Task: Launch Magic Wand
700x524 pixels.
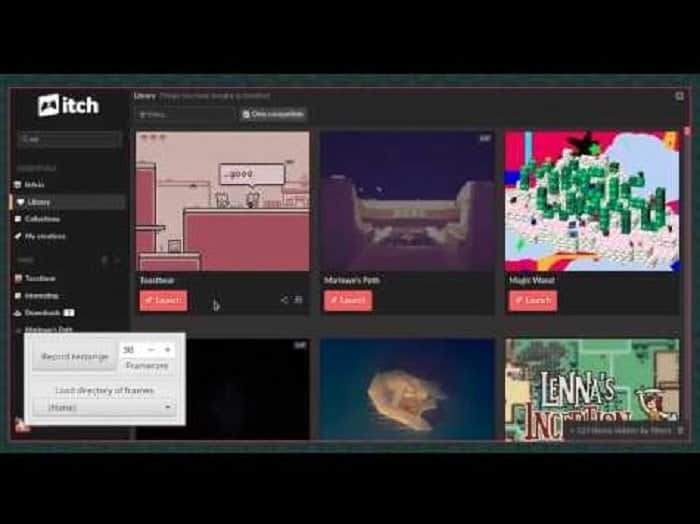Action: coord(533,300)
